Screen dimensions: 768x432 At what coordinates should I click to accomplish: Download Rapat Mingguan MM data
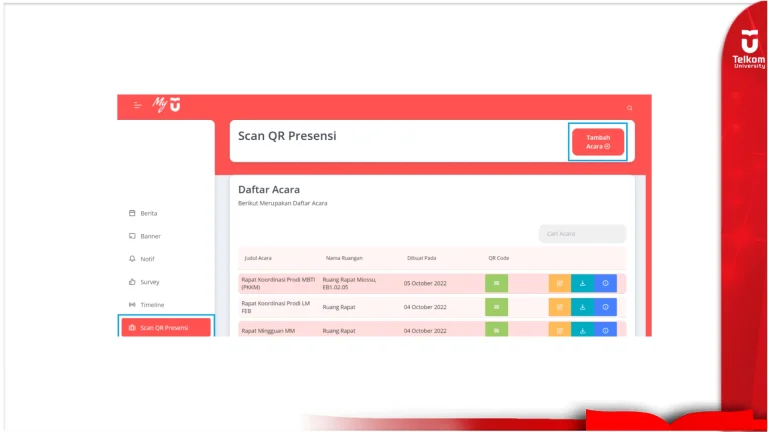[x=582, y=330]
